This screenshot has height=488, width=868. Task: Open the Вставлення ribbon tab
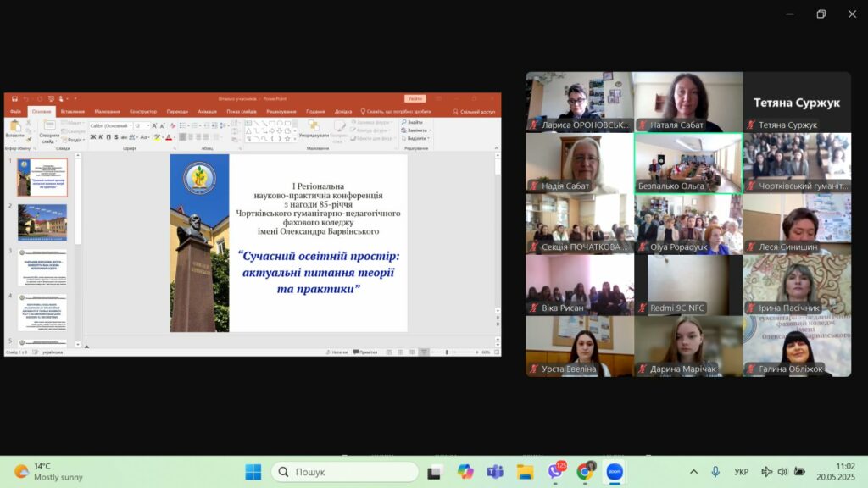pos(72,111)
